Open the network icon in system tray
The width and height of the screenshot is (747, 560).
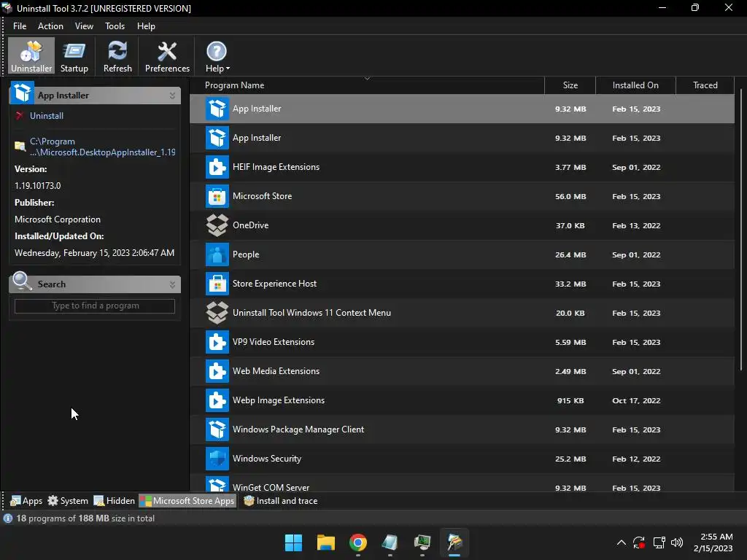[x=659, y=542]
